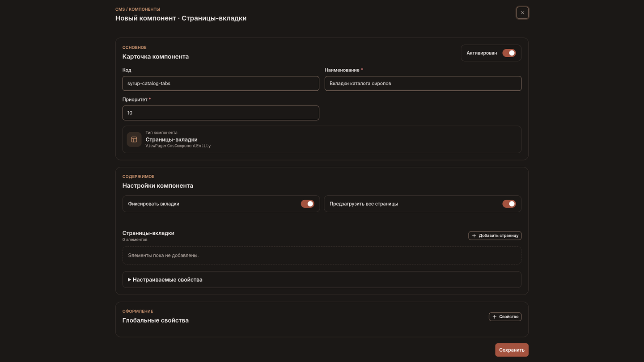Click the CMS / КОМПОНЕНТЫ breadcrumb
Image resolution: width=644 pixels, height=362 pixels.
(138, 9)
